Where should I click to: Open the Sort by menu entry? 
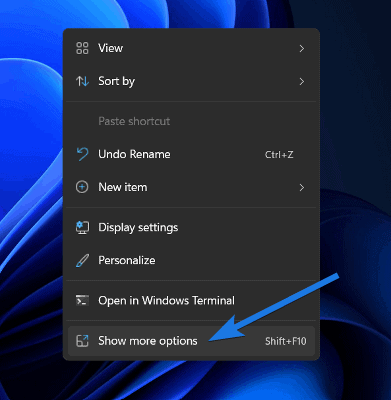191,81
